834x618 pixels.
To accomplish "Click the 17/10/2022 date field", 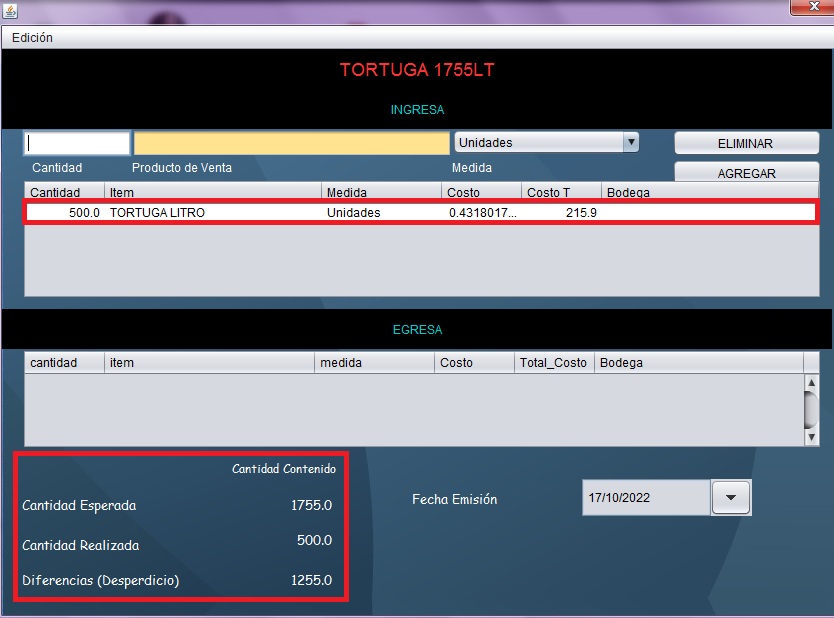I will point(645,498).
